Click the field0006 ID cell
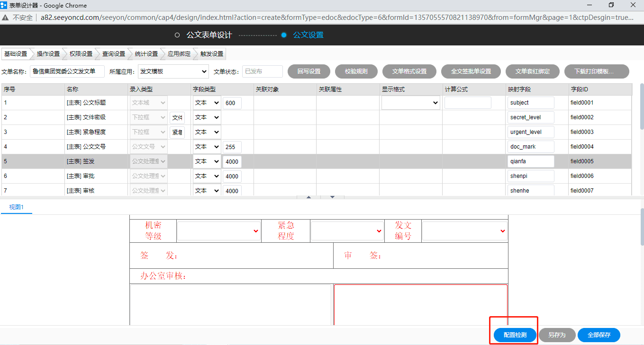This screenshot has height=345, width=644. [x=600, y=176]
